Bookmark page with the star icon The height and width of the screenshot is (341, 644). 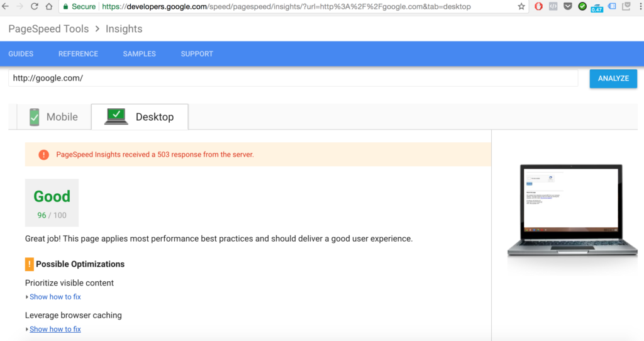coord(521,7)
